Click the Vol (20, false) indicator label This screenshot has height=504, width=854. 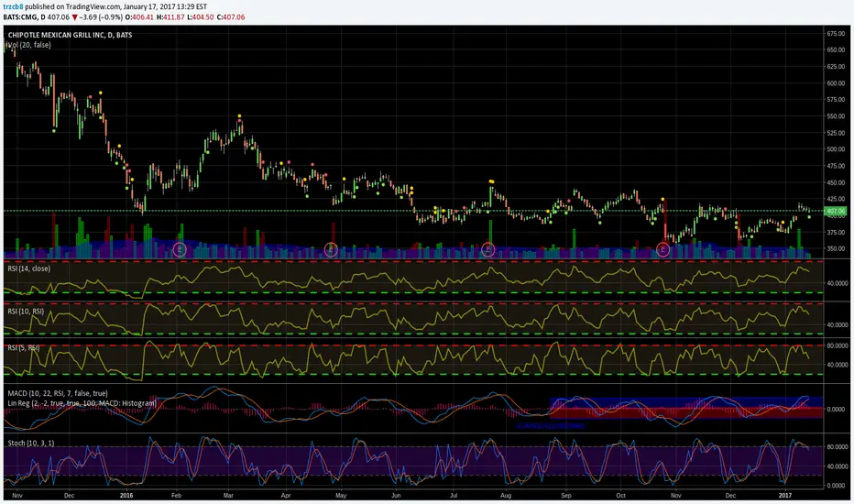(28, 45)
